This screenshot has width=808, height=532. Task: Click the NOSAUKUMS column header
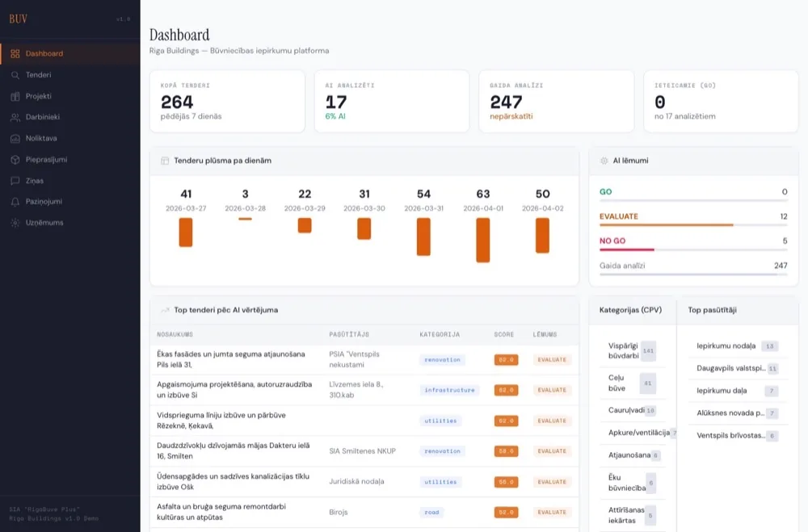[175, 335]
